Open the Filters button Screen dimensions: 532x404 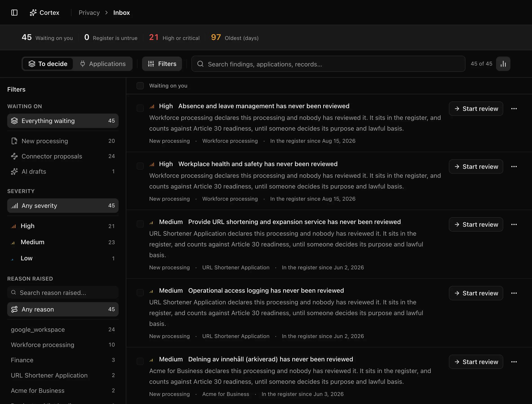point(162,64)
